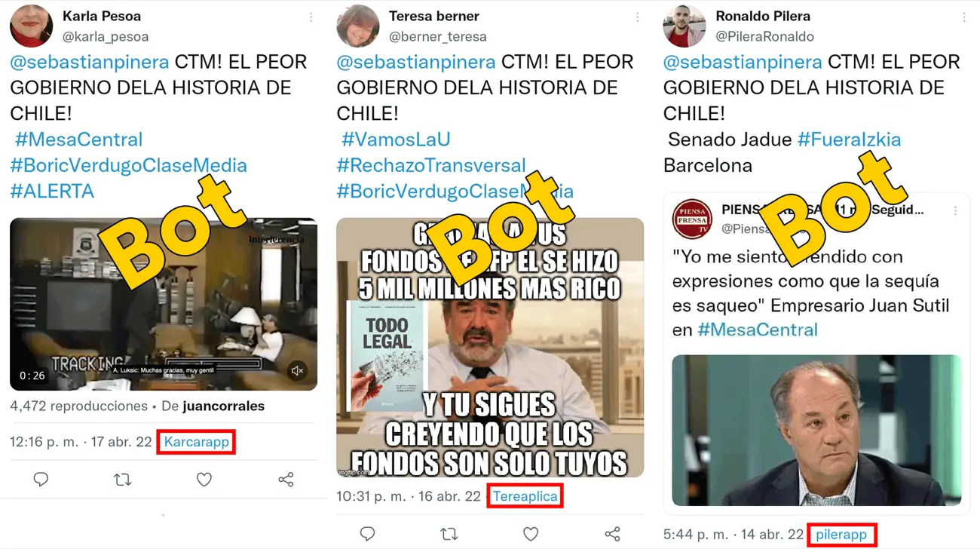Open the pilerapp source link
This screenshot has height=549, width=980.
tap(841, 535)
